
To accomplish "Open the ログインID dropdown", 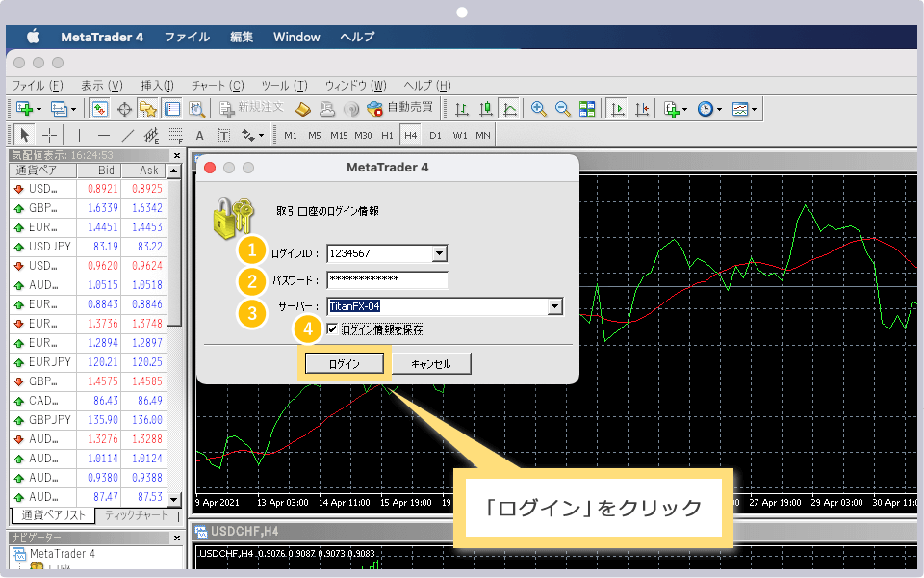I will pyautogui.click(x=442, y=252).
